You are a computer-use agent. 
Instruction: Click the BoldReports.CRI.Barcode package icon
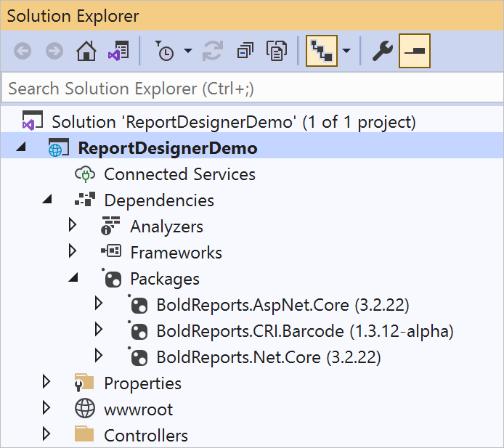[x=138, y=330]
